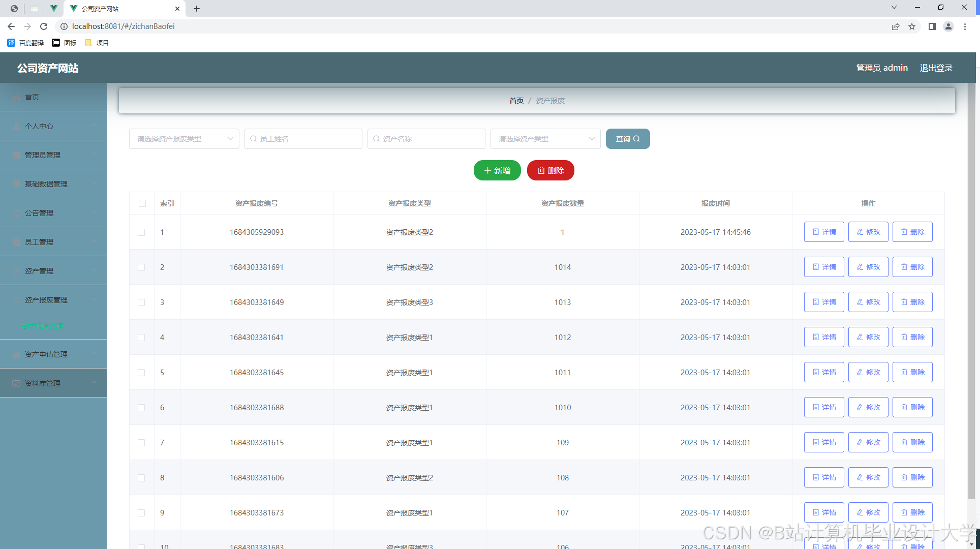Select the 首页 sidebar menu item
This screenshot has width=980, height=549.
pyautogui.click(x=32, y=97)
